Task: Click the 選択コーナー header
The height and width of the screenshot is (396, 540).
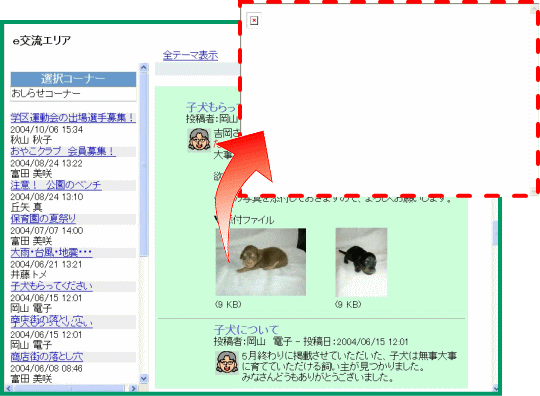Action: tap(73, 79)
